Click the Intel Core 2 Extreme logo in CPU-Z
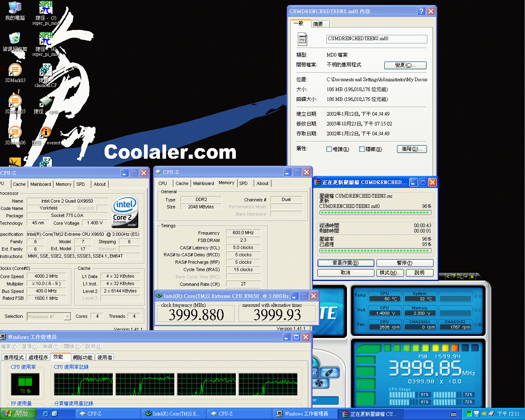 [125, 211]
